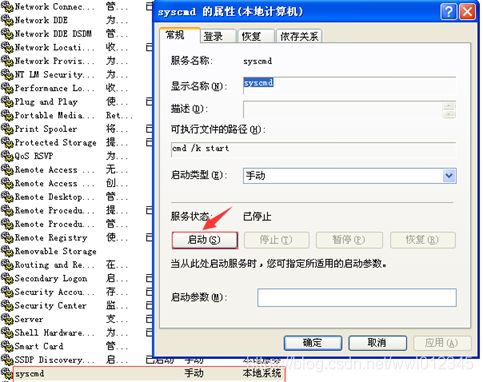Click the 启动(S) button to start service
483x382 pixels.
click(205, 240)
